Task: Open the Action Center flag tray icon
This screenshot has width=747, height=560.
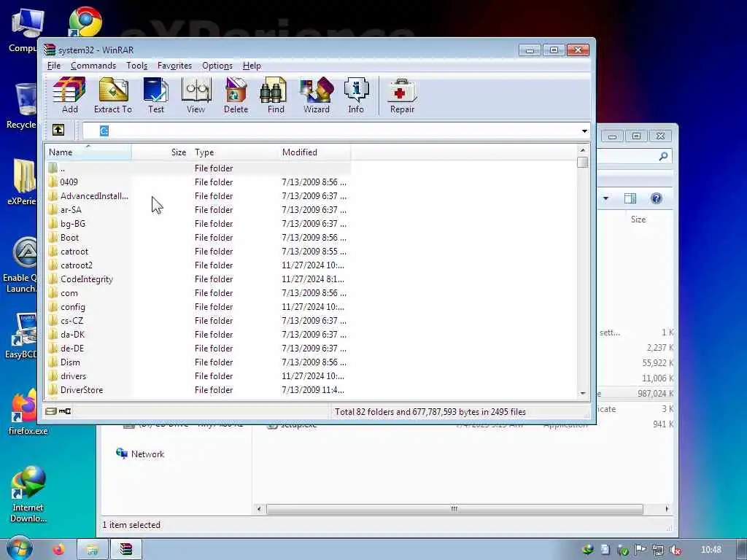Action: coord(640,550)
